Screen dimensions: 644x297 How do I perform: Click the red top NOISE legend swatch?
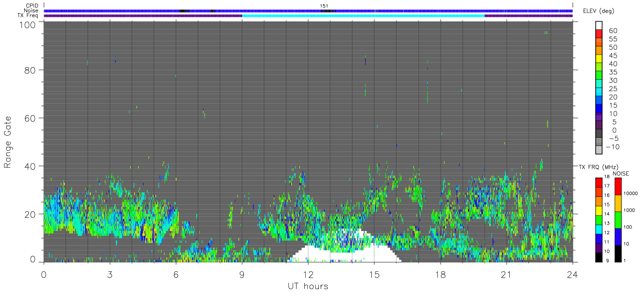618,186
